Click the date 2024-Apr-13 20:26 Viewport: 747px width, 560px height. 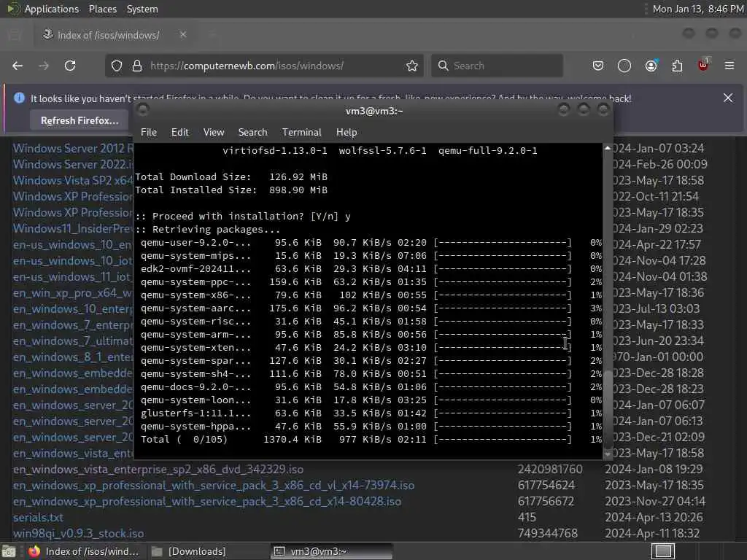pyautogui.click(x=653, y=517)
